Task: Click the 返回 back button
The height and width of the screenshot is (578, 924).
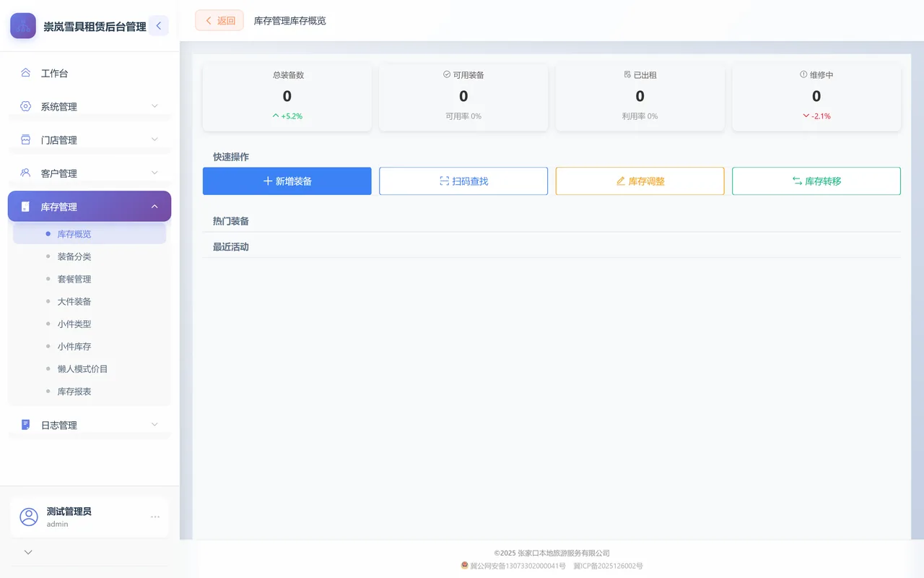Action: [x=219, y=20]
